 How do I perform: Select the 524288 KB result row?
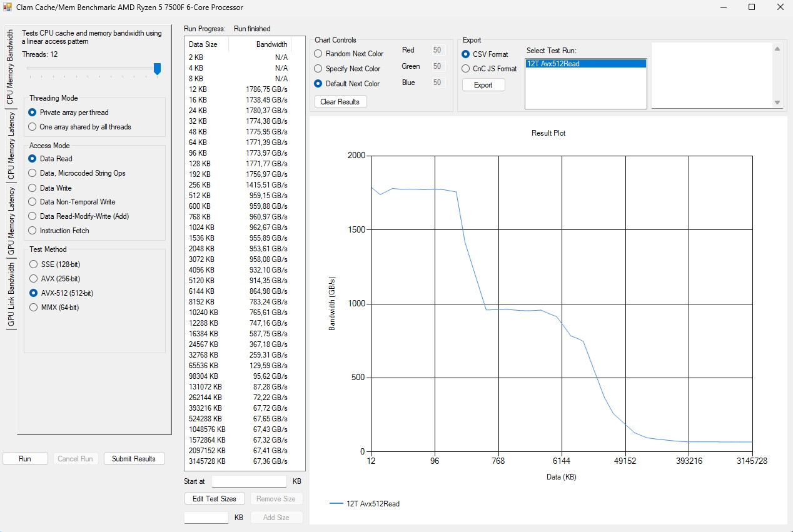[238, 419]
